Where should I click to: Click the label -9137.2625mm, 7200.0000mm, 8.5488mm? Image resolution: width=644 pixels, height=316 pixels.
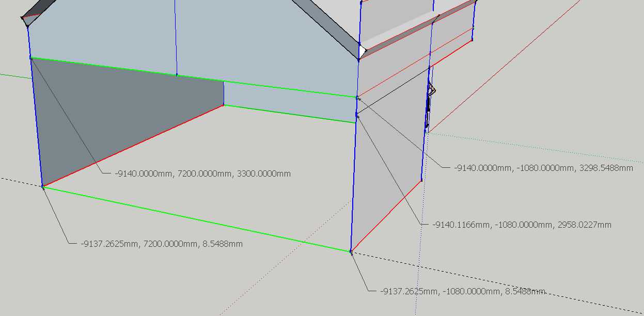162,243
